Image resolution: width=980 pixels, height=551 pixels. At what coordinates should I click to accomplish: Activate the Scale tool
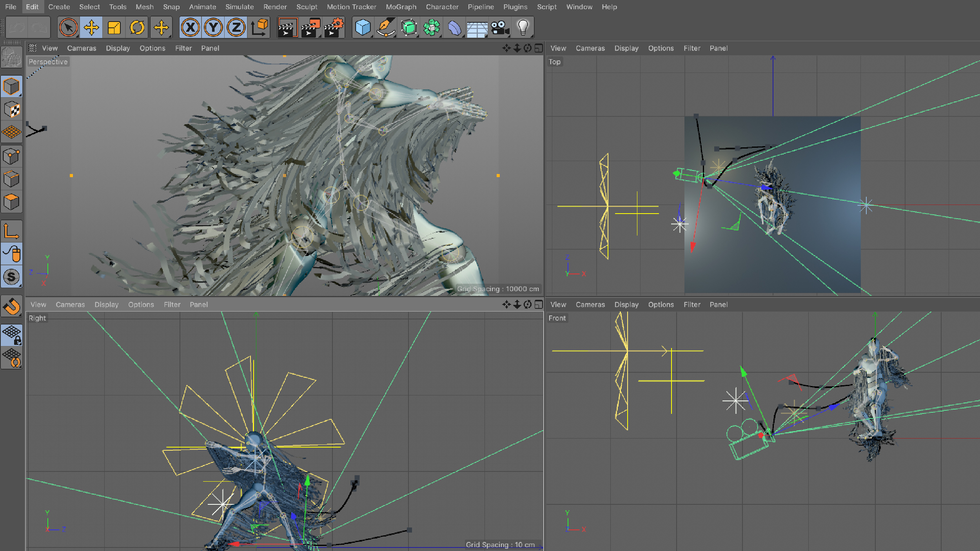[114, 27]
